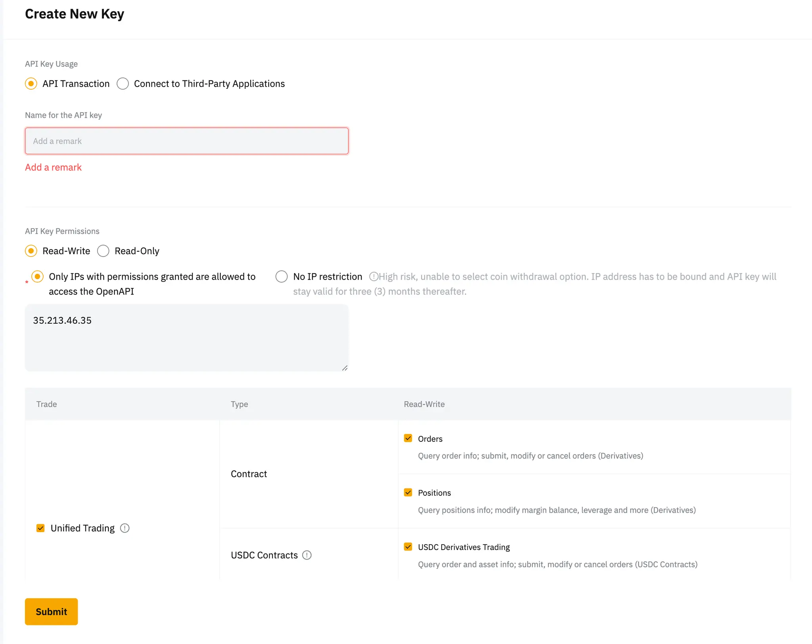Click the USDC Derivatives Trading label
The height and width of the screenshot is (644, 812).
click(463, 547)
